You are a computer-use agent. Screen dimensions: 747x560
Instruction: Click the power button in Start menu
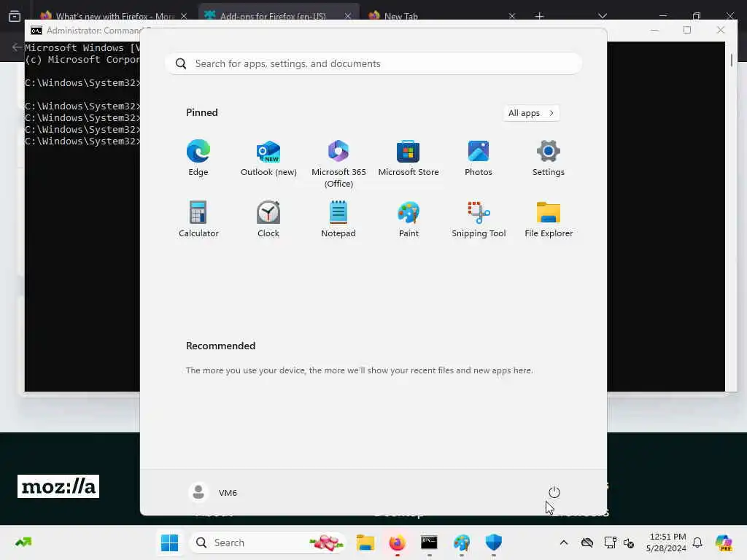[x=554, y=492]
